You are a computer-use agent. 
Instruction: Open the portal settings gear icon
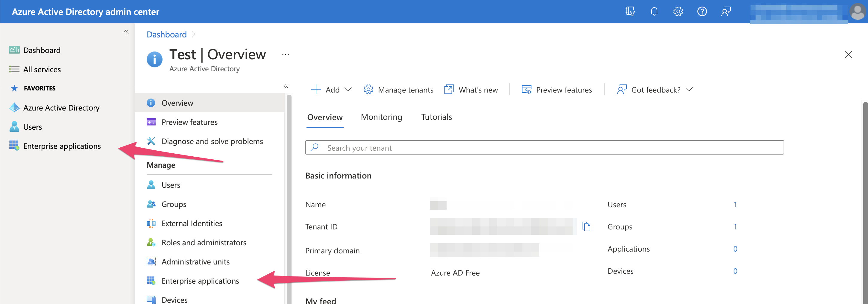click(678, 12)
